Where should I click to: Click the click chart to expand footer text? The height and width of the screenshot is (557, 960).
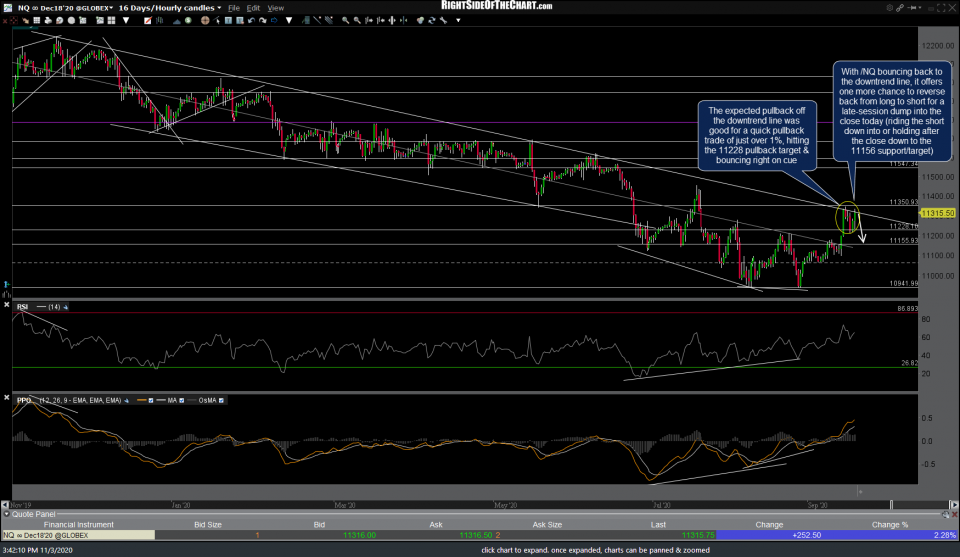[595, 550]
